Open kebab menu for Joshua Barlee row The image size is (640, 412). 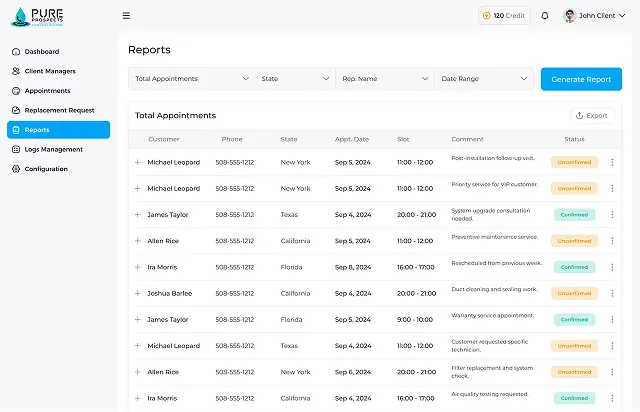click(x=612, y=293)
